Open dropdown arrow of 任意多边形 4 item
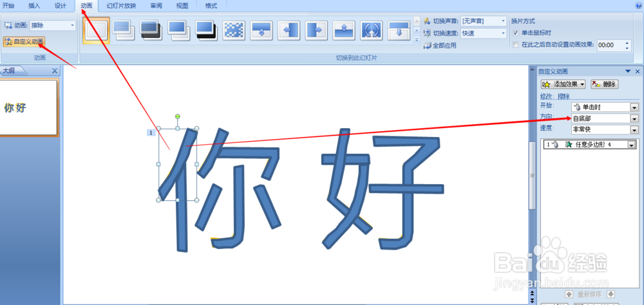This screenshot has height=305, width=644. pos(631,145)
